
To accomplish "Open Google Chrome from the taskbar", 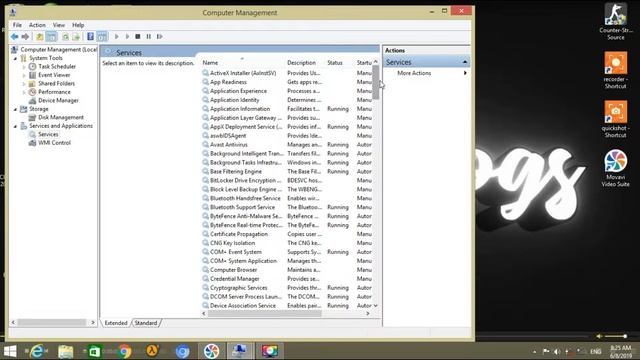I will click(125, 351).
